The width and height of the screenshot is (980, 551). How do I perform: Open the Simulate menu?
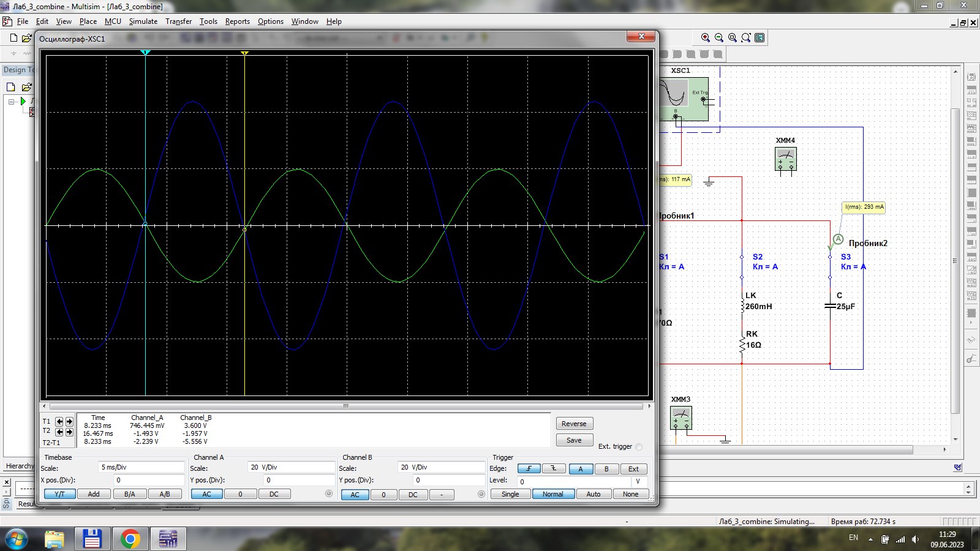pyautogui.click(x=143, y=21)
